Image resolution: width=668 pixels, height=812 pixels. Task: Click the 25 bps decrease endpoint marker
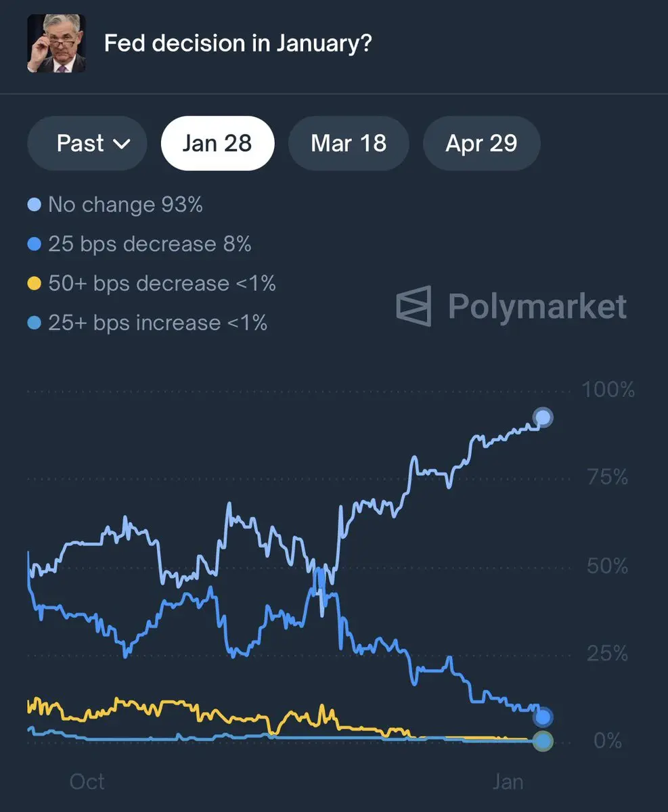click(x=543, y=717)
